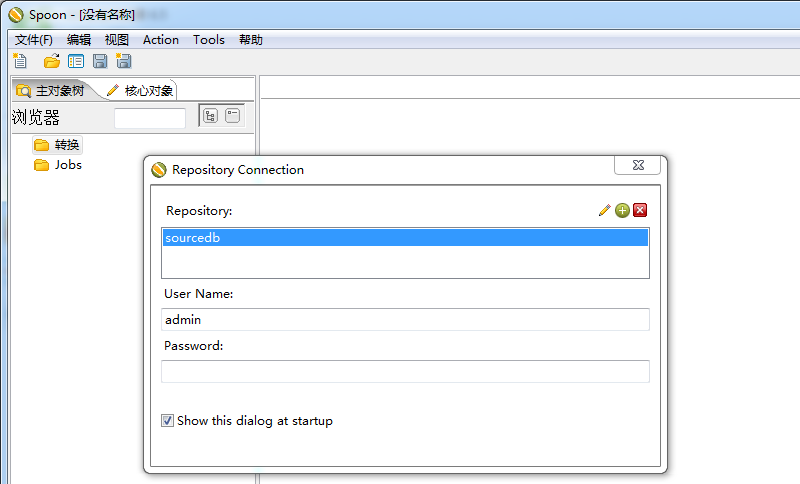Screen dimensions: 800x484
Task: Open the Tools menu
Action: tap(209, 40)
